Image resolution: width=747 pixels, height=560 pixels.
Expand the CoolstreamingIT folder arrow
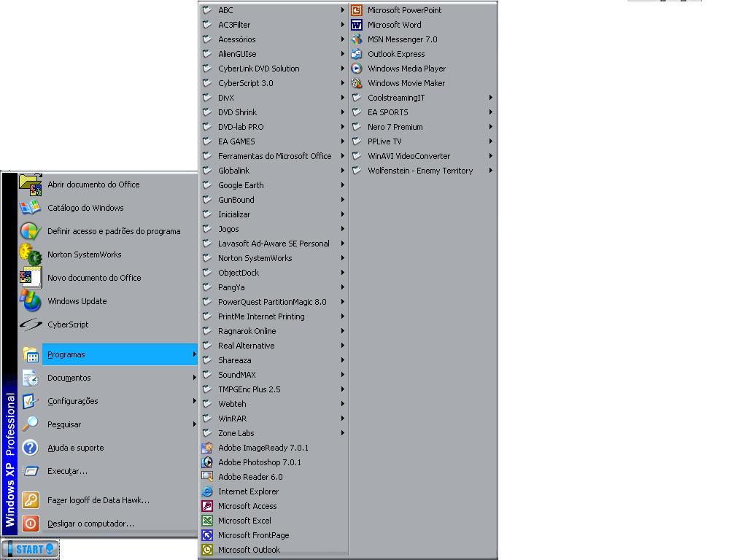pos(491,98)
